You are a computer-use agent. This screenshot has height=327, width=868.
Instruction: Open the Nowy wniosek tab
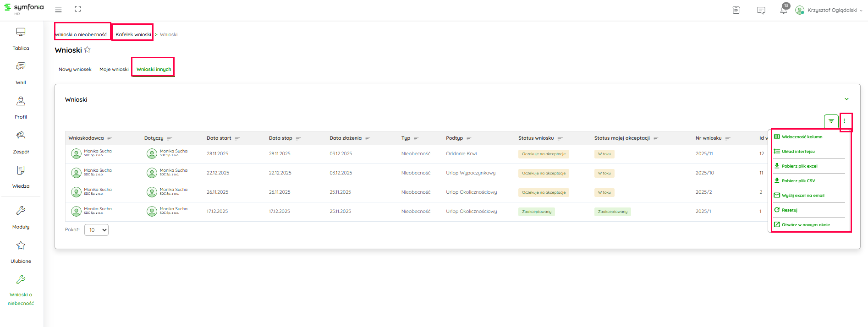(x=75, y=70)
